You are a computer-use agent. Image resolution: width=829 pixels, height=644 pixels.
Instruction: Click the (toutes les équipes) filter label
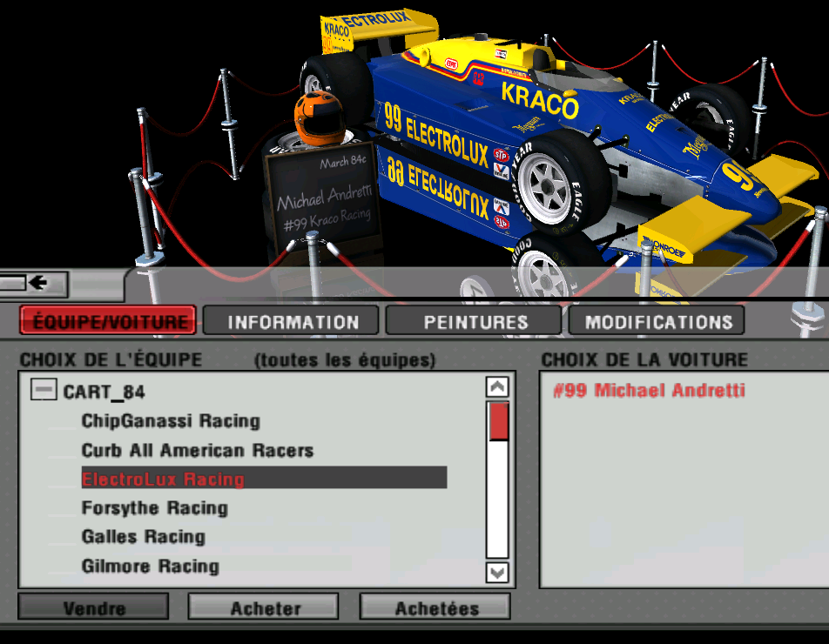pos(345,360)
